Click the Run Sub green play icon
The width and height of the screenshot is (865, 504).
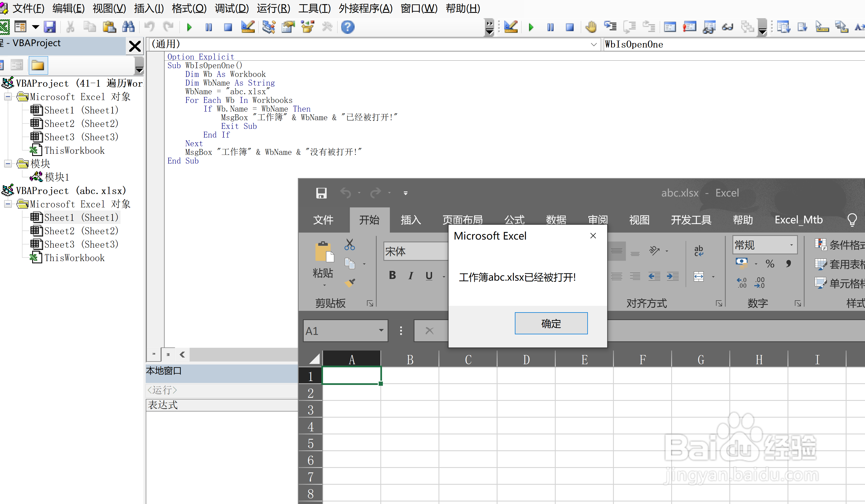[189, 27]
